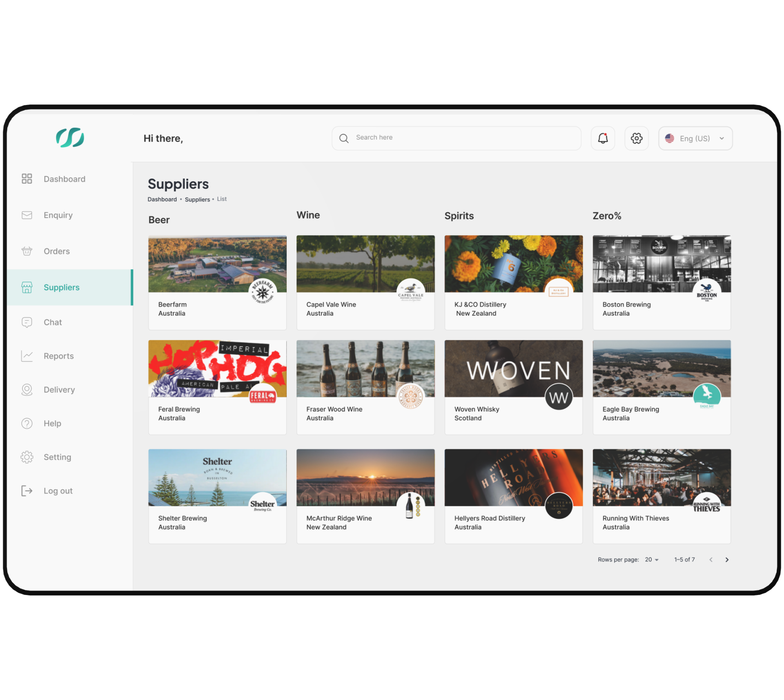Click the Enquiry envelope icon

tap(27, 215)
